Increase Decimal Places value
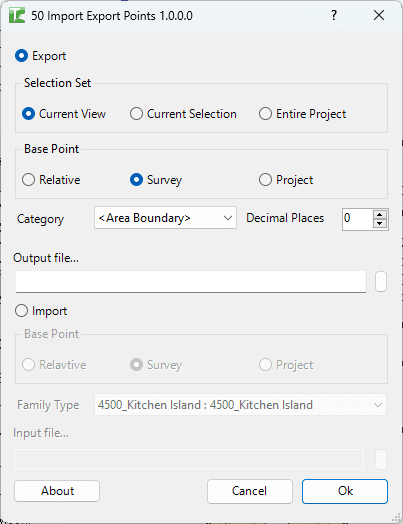The image size is (403, 524). click(x=380, y=215)
